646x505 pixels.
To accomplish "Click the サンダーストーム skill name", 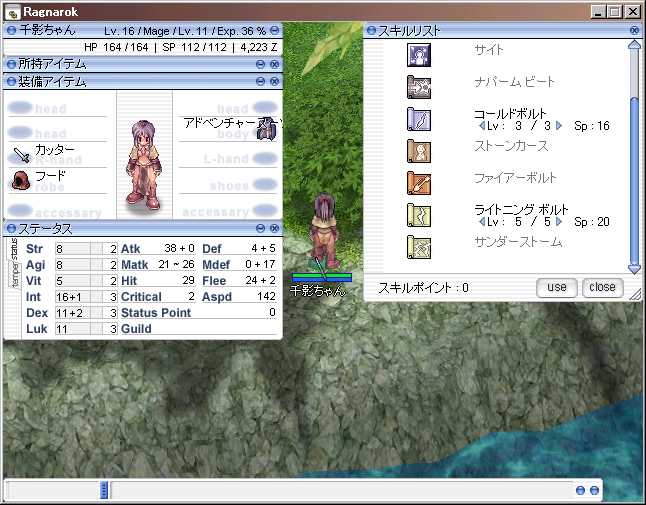I will tap(518, 242).
